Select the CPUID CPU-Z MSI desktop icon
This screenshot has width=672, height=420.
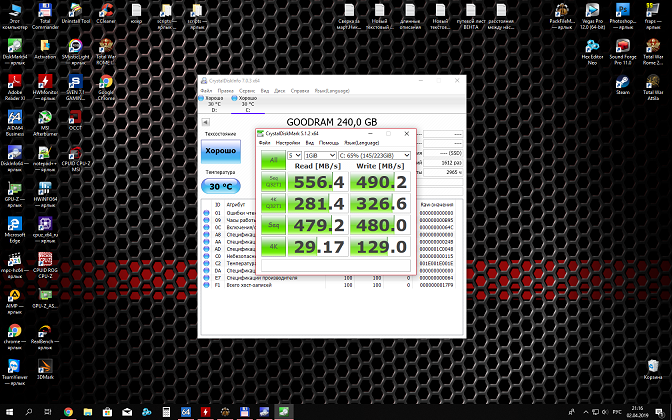(x=76, y=159)
